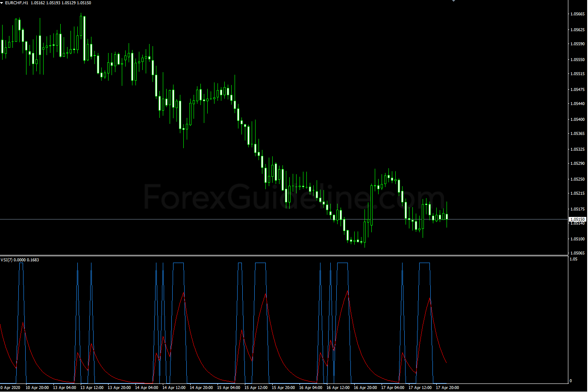588x392 pixels.
Task: Click the 16 Apr 04:00 time label
Action: click(x=311, y=388)
